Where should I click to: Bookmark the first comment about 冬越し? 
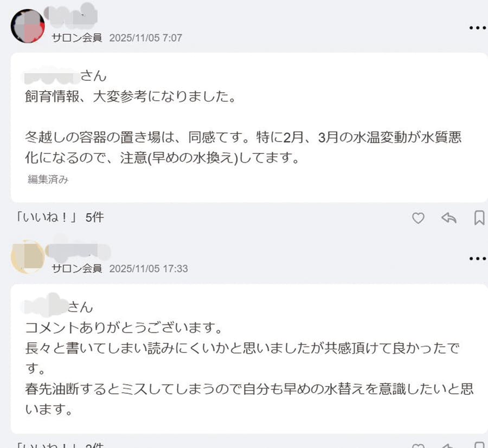coord(479,218)
